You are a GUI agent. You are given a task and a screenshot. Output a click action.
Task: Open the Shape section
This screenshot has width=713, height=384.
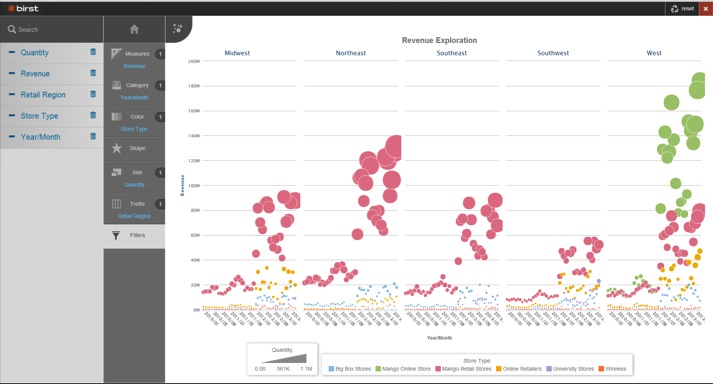click(x=135, y=149)
